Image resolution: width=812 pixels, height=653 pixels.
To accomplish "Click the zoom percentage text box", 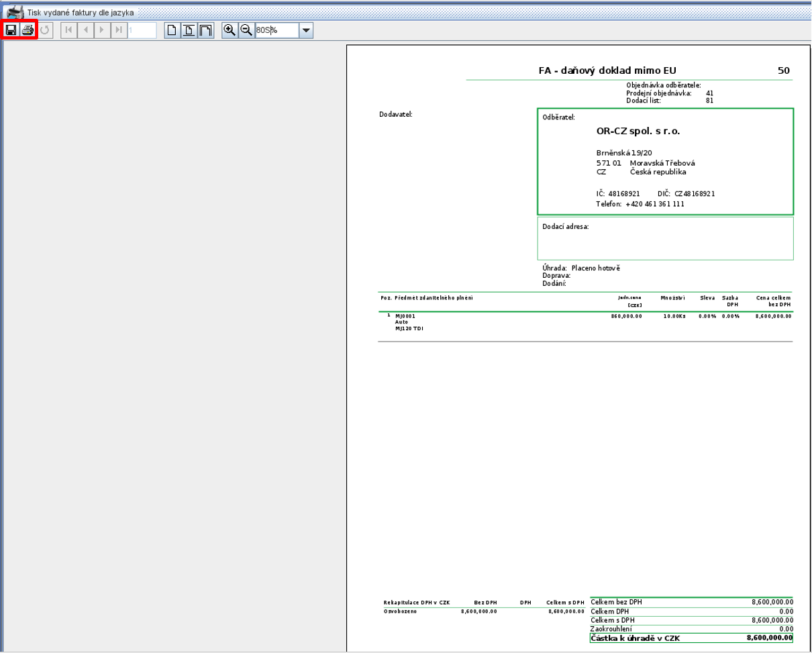I will 276,30.
